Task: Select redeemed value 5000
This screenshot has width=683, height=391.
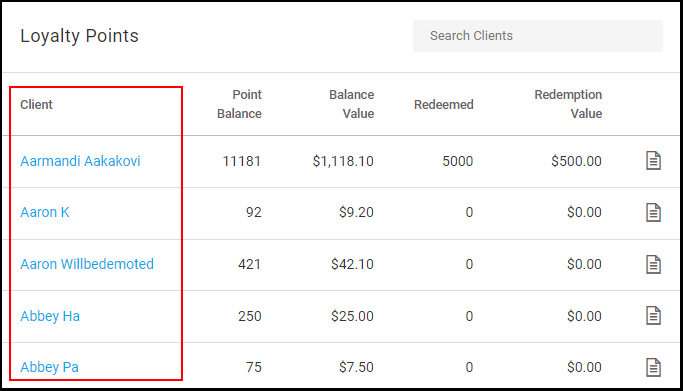Action: coord(457,161)
